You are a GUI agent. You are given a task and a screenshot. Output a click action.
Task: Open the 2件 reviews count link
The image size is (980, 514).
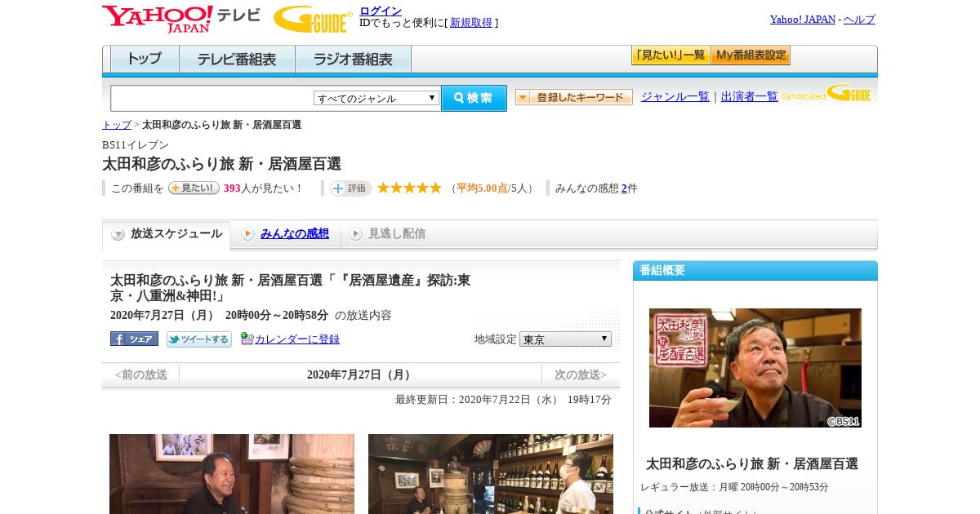point(624,188)
